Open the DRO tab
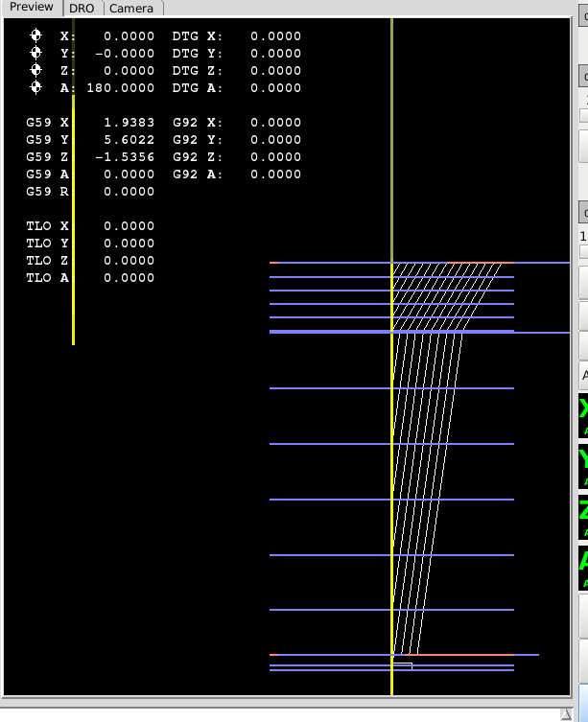The height and width of the screenshot is (722, 588). (82, 9)
